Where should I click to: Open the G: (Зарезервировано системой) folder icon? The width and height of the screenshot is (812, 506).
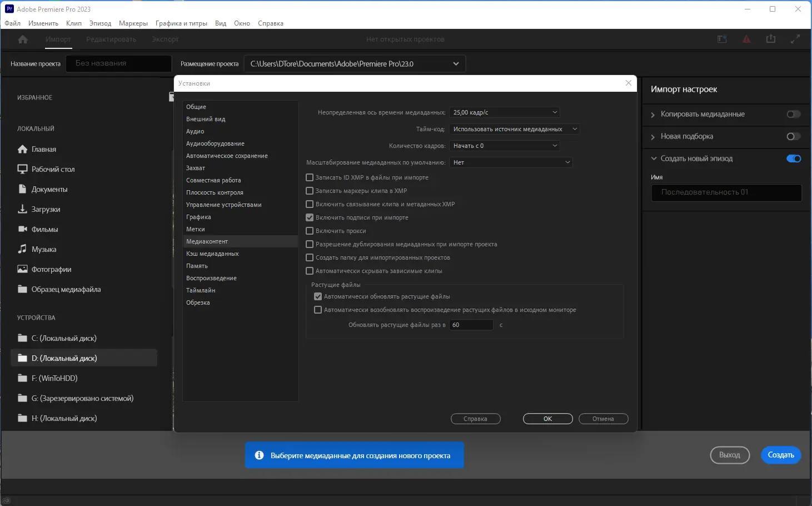coord(22,398)
